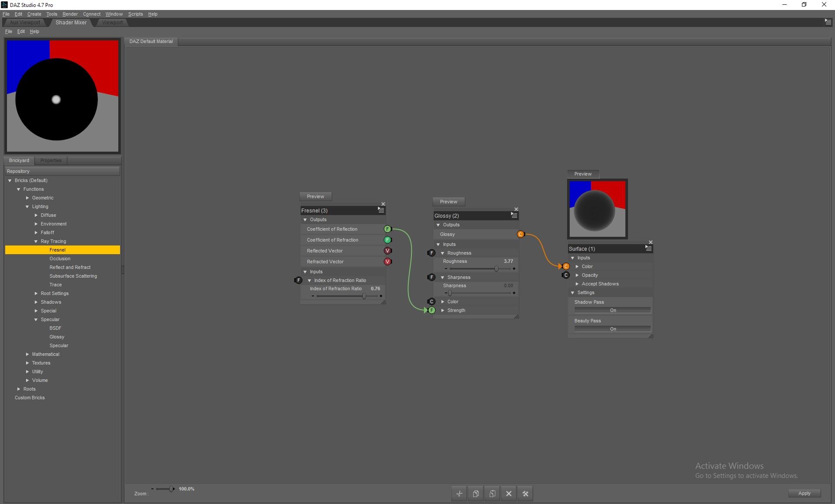Click the copy bricks icon in bottom toolbar
The image size is (835, 504).
coord(476,494)
